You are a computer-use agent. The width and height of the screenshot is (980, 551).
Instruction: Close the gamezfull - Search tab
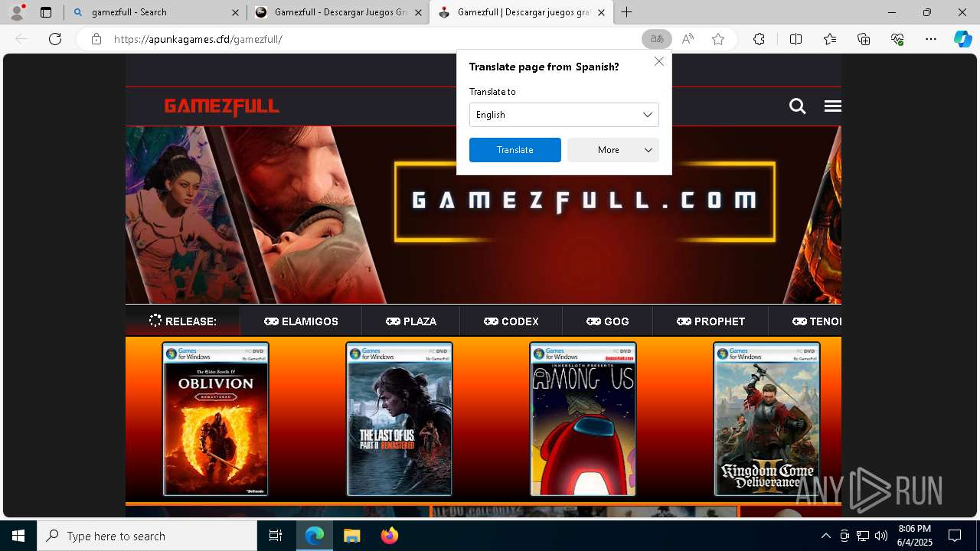click(x=234, y=12)
